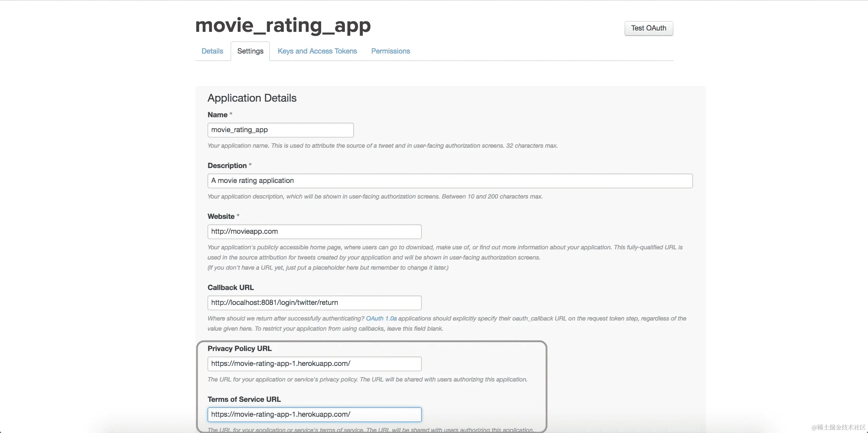Click the Description field label
This screenshot has width=868, height=433.
coord(227,166)
